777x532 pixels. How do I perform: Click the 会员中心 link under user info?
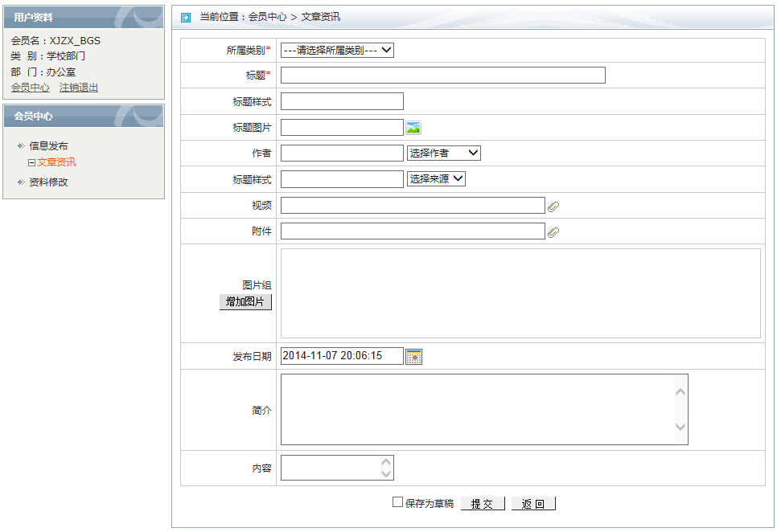coord(30,88)
